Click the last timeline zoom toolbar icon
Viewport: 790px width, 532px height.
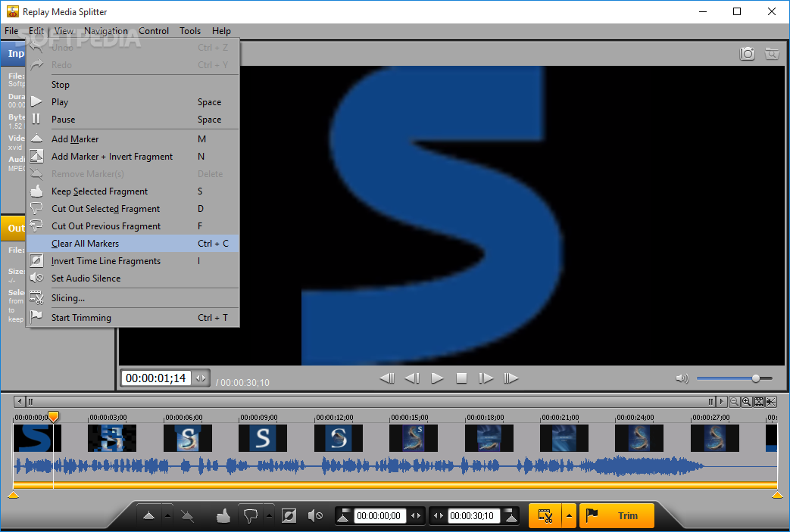pyautogui.click(x=771, y=402)
